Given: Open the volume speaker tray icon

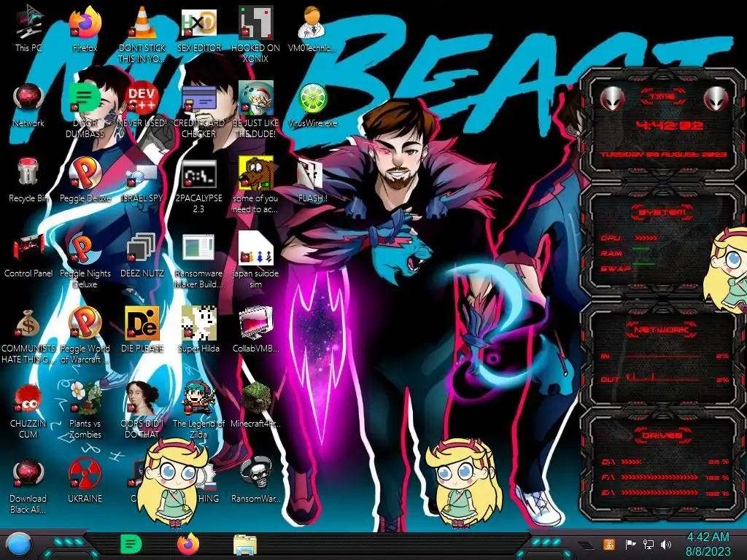Looking at the screenshot, I should pos(666,544).
